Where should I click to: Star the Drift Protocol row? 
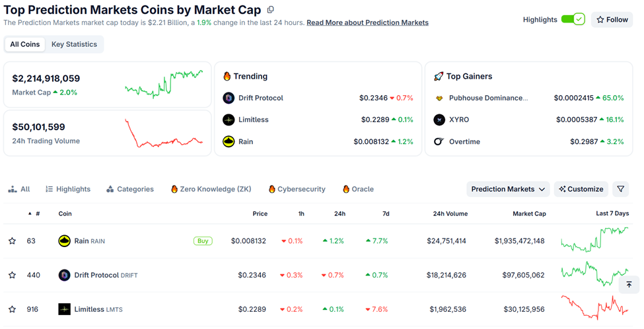click(x=12, y=275)
